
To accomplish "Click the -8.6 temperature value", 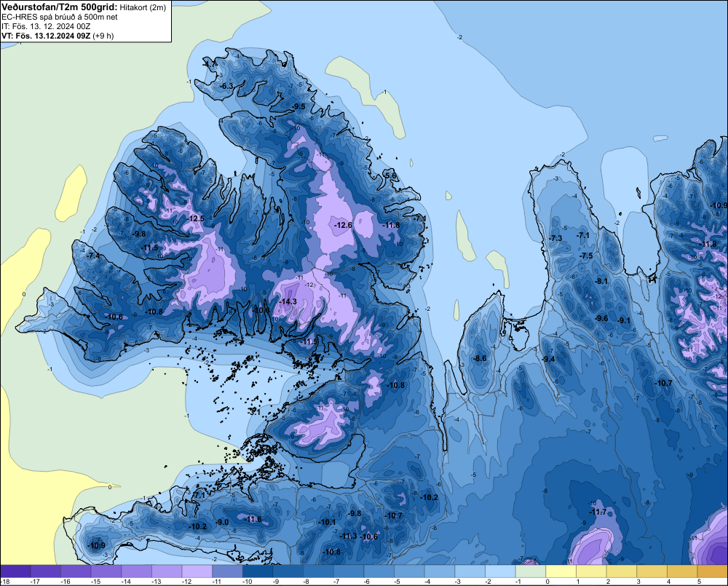I will pos(480,358).
